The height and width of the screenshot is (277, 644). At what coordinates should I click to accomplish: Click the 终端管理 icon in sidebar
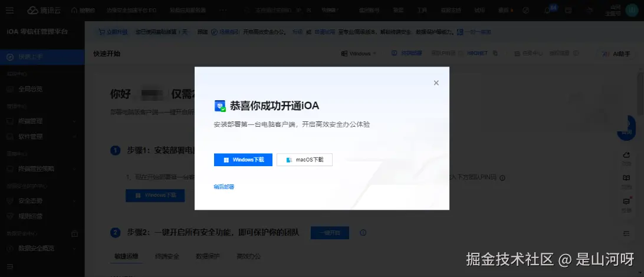(x=10, y=121)
